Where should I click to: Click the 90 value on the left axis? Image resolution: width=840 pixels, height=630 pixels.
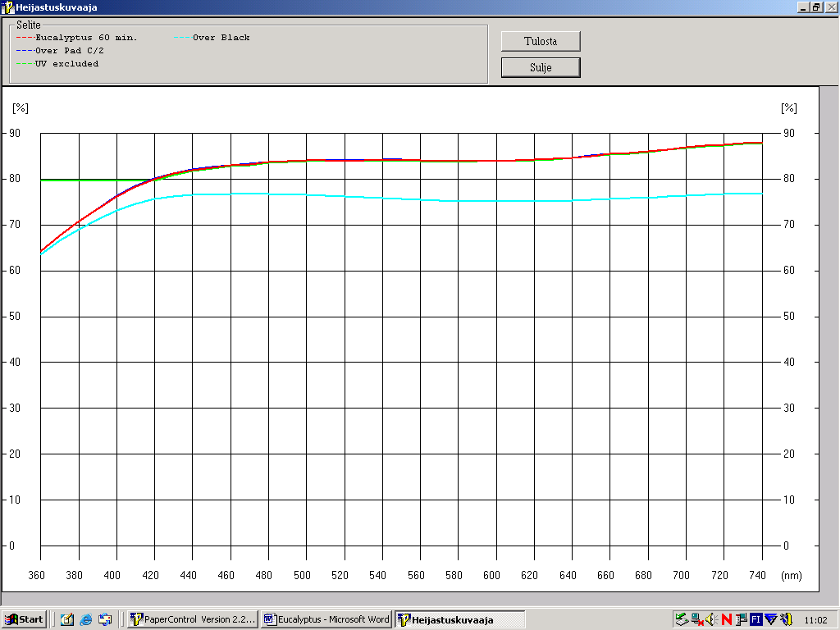point(15,133)
